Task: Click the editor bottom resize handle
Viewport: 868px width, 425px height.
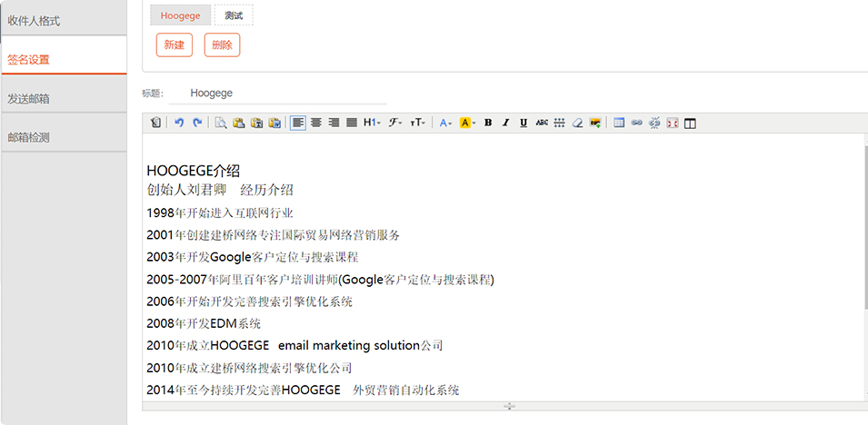Action: (x=510, y=406)
